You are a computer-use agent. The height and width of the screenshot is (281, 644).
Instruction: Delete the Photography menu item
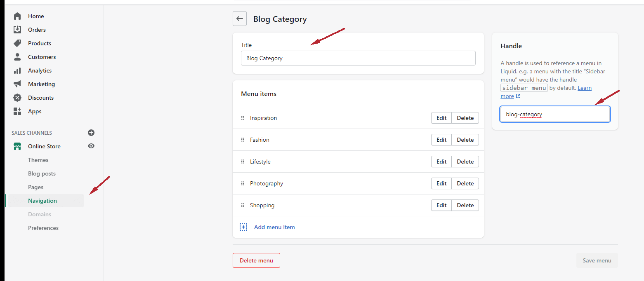[x=465, y=183]
